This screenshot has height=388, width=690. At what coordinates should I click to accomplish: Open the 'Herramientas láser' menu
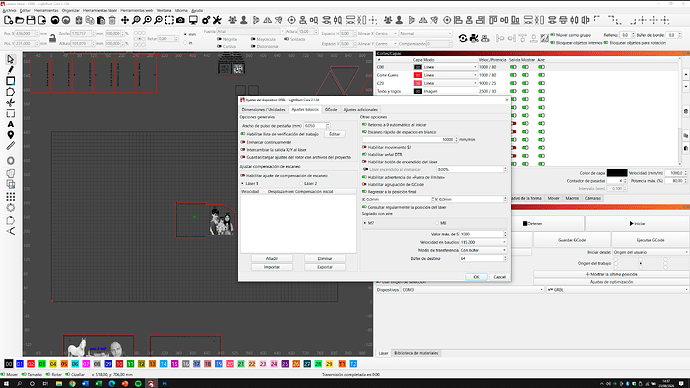100,10
